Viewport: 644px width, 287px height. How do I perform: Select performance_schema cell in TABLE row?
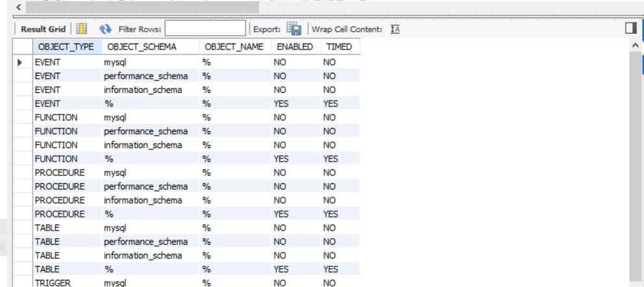tap(150, 242)
